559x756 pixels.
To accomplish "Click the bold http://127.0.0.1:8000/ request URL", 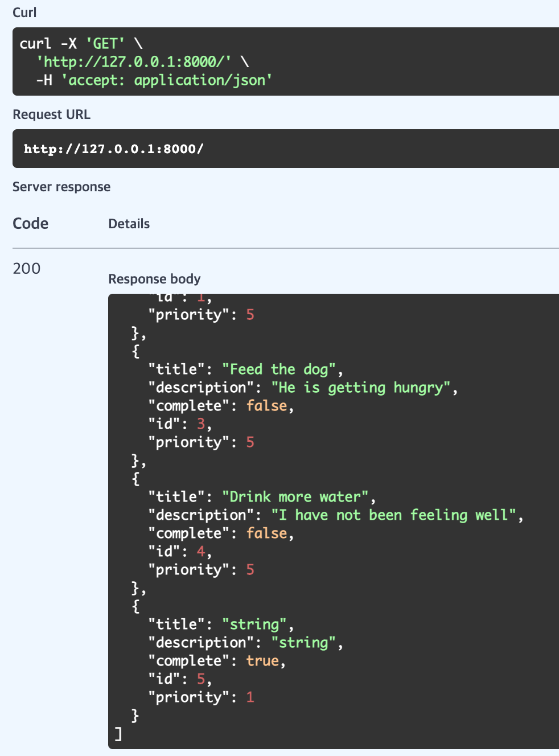I will tap(114, 149).
